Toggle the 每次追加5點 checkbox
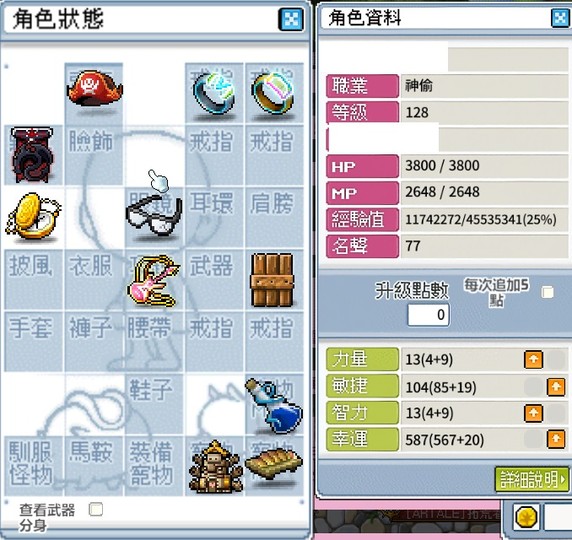Screen dimensions: 572x540 tap(547, 292)
